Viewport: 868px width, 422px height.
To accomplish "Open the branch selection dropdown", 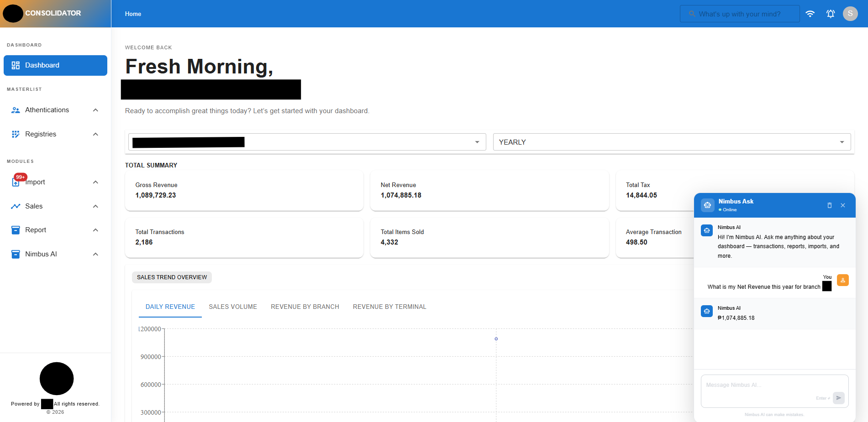I will coord(306,142).
